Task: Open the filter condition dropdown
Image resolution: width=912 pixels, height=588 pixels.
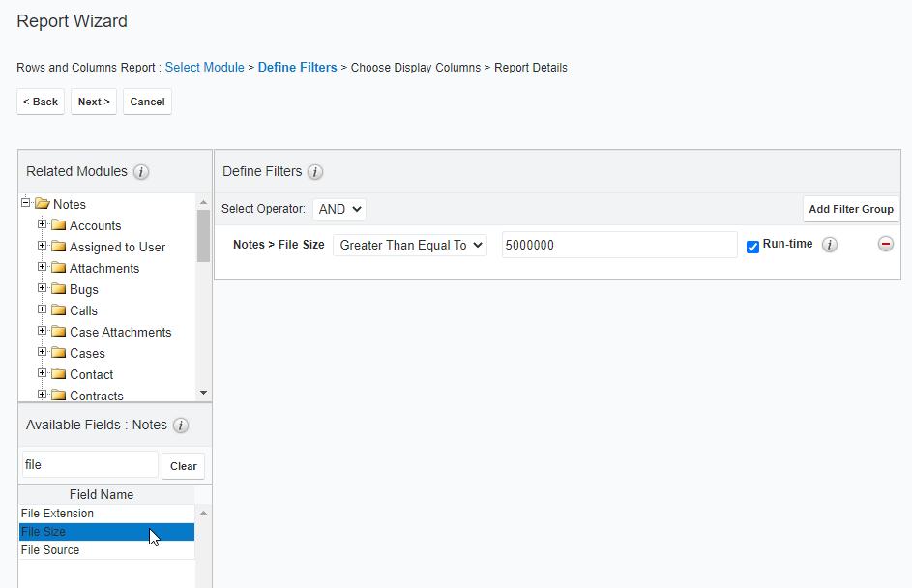Action: 411,244
